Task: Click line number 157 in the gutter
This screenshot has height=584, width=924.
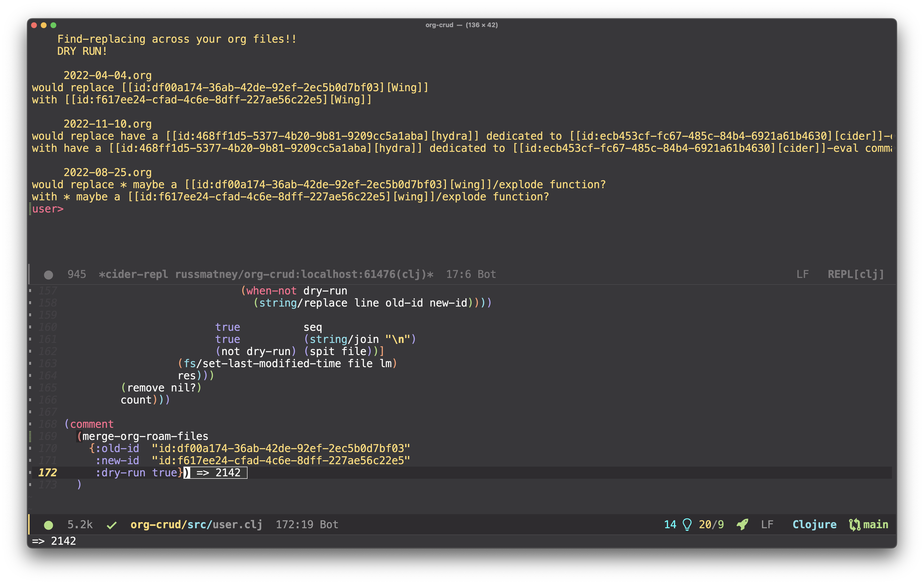Action: click(x=48, y=291)
